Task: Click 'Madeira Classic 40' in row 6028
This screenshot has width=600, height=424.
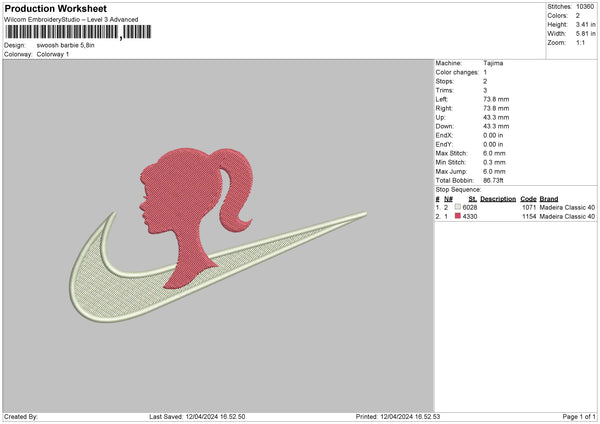Action: pyautogui.click(x=567, y=207)
